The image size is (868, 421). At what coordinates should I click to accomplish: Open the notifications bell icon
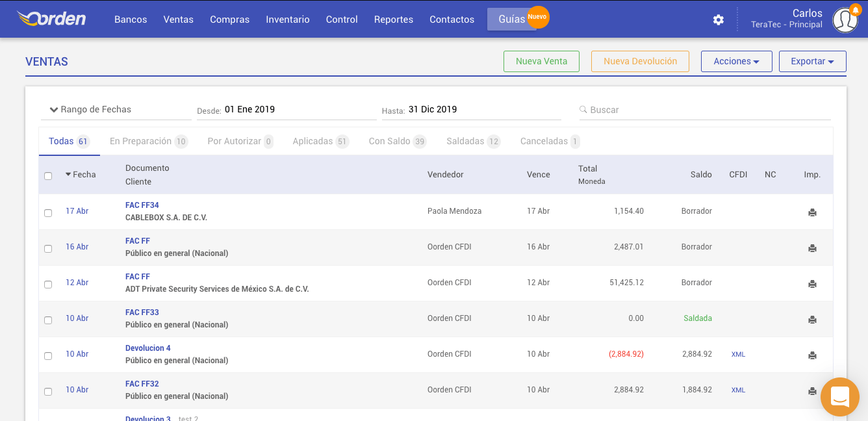(857, 8)
